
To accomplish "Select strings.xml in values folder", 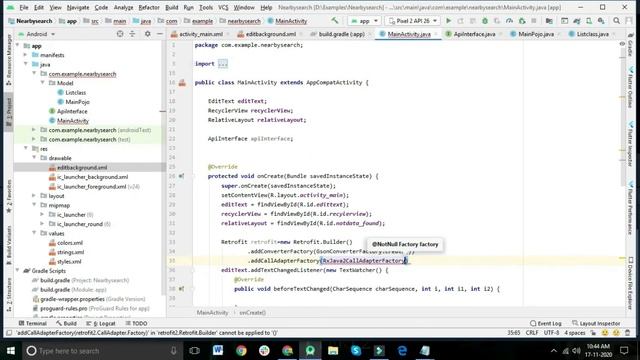I will click(x=70, y=252).
